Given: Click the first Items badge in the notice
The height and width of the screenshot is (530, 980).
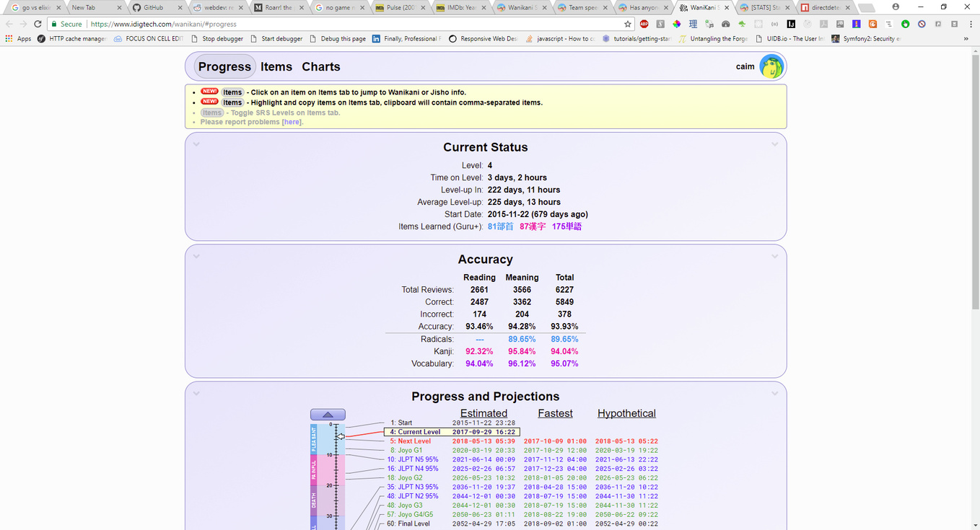Looking at the screenshot, I should (x=232, y=92).
